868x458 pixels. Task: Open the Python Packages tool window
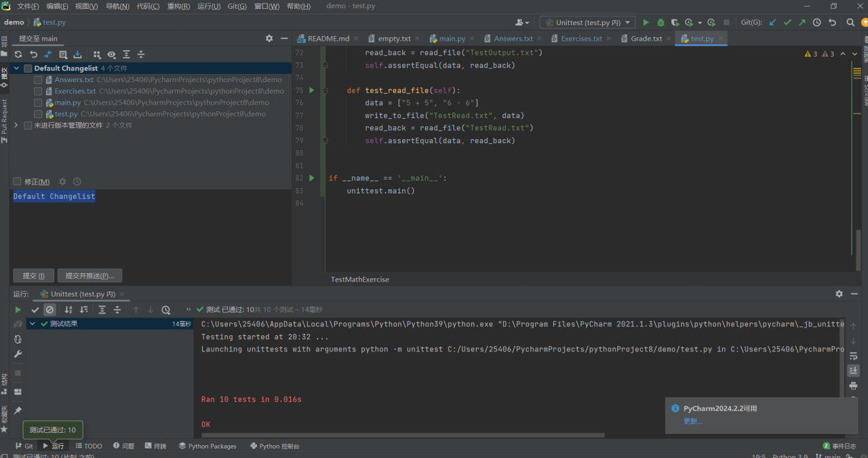coord(208,446)
